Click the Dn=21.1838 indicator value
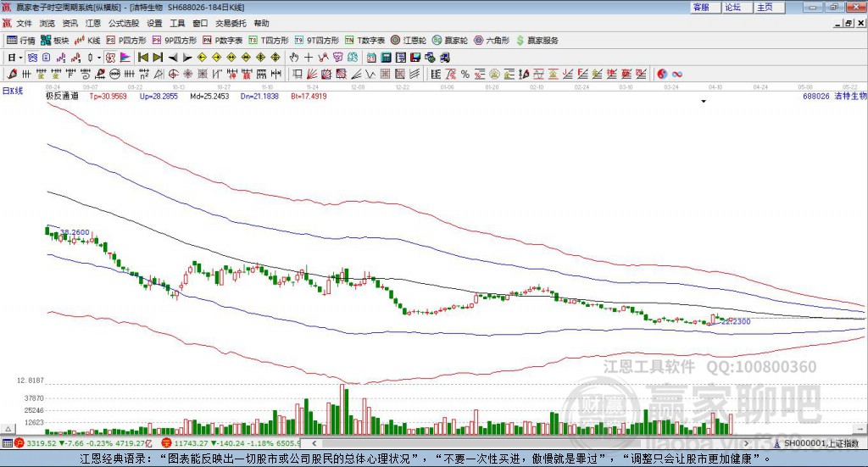The height and width of the screenshot is (467, 868). coord(259,97)
